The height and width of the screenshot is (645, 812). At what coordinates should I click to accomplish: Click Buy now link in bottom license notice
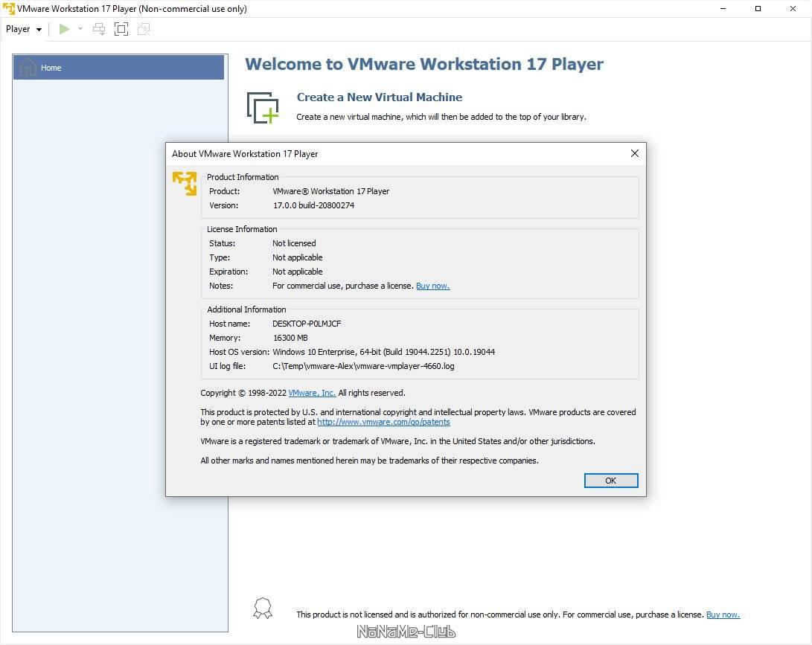(x=723, y=614)
